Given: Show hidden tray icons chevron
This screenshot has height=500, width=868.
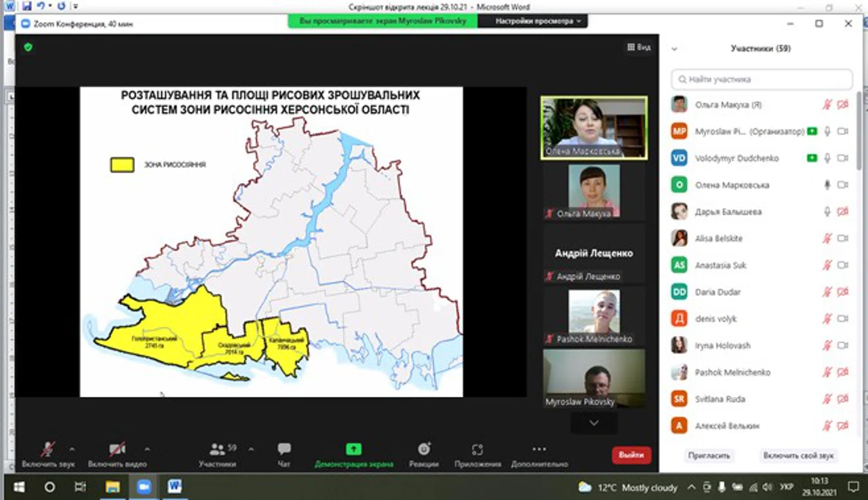Looking at the screenshot, I should [692, 488].
